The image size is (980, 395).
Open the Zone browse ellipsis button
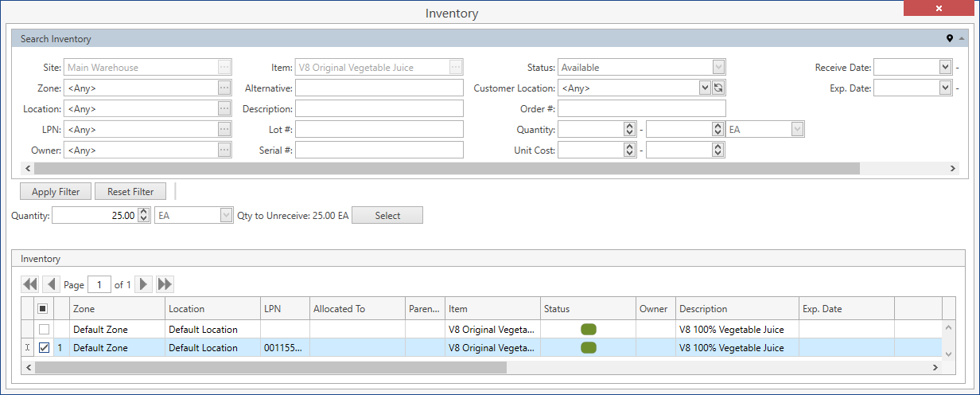[224, 88]
